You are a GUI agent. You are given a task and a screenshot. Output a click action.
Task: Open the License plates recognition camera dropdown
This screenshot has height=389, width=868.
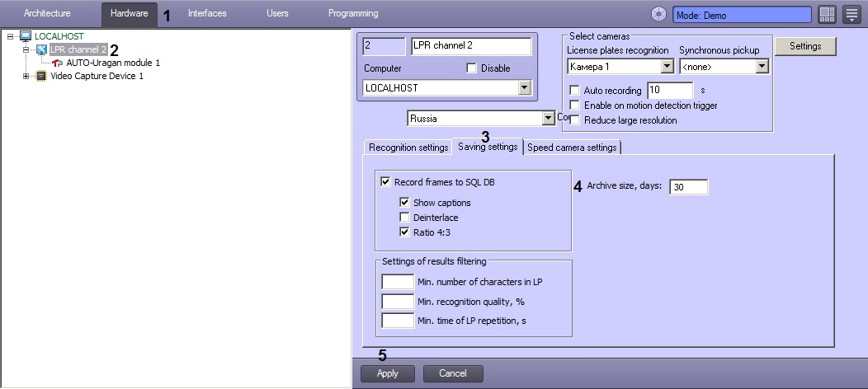[667, 67]
